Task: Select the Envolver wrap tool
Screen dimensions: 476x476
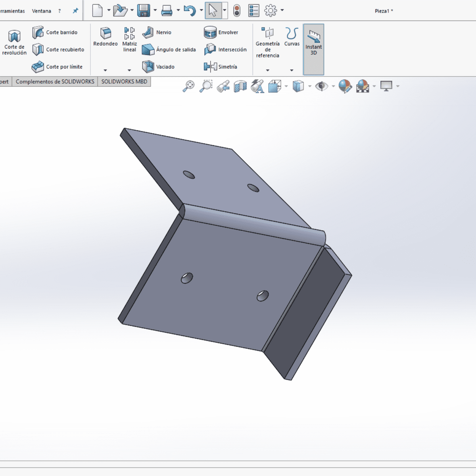Action: click(x=221, y=33)
